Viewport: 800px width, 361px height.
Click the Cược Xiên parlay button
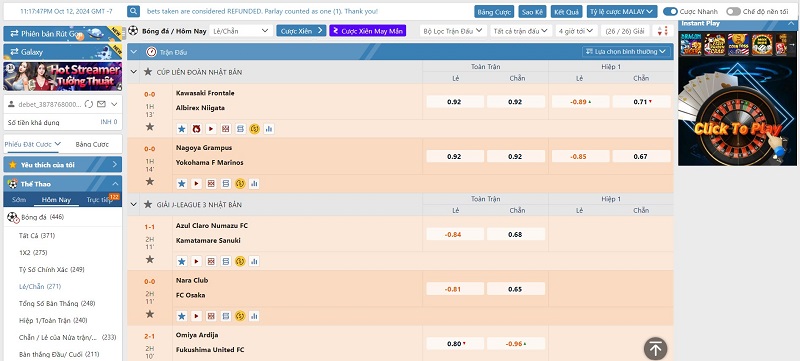[301, 31]
